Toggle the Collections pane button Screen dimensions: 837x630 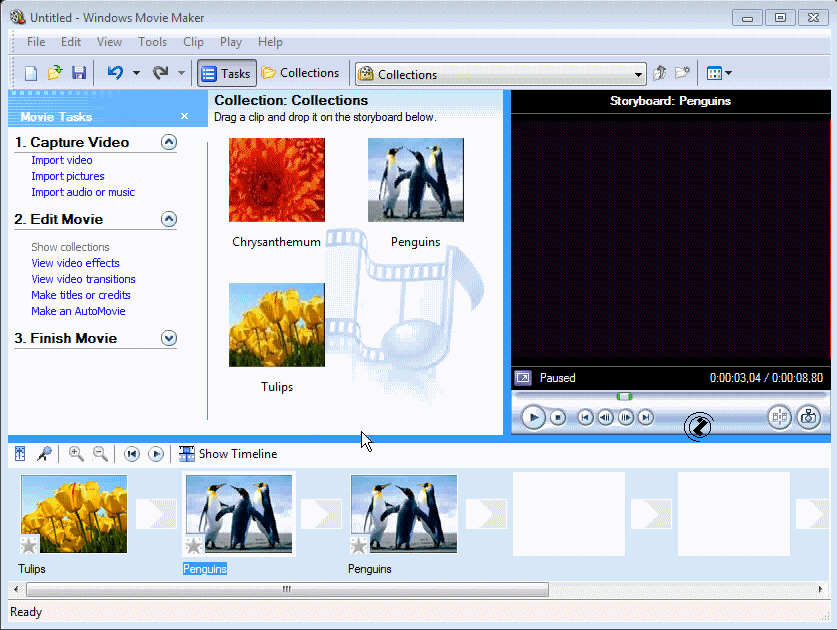pyautogui.click(x=301, y=73)
